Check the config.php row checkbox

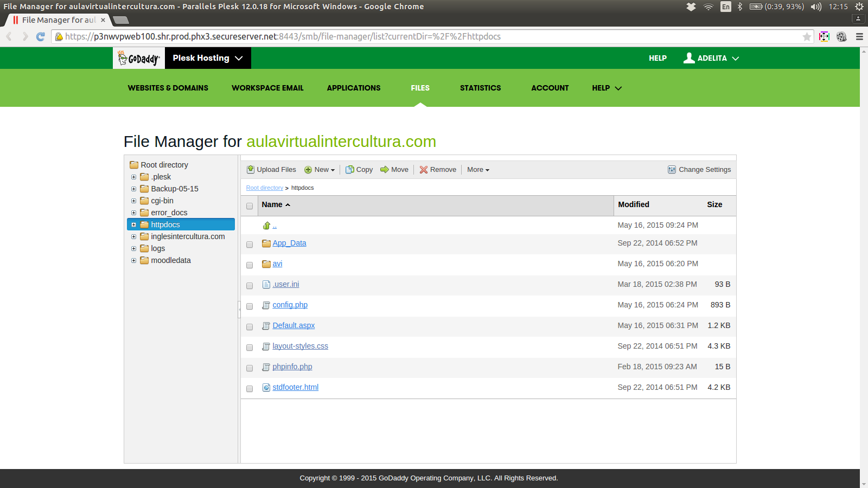click(250, 306)
